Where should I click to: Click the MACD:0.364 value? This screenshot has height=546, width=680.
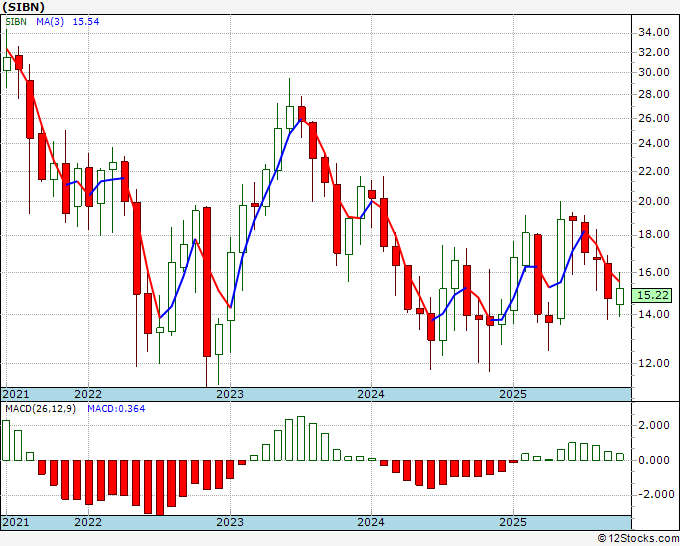pos(116,409)
